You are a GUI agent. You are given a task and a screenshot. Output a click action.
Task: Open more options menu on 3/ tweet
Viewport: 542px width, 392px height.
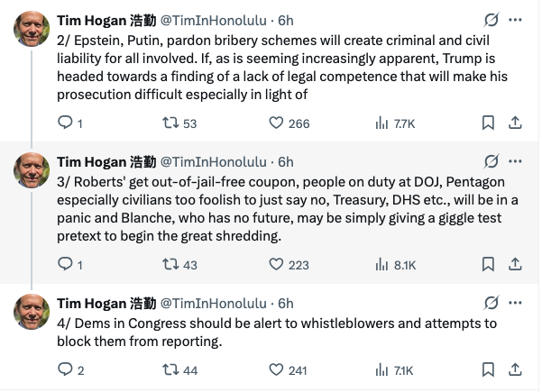pyautogui.click(x=515, y=161)
